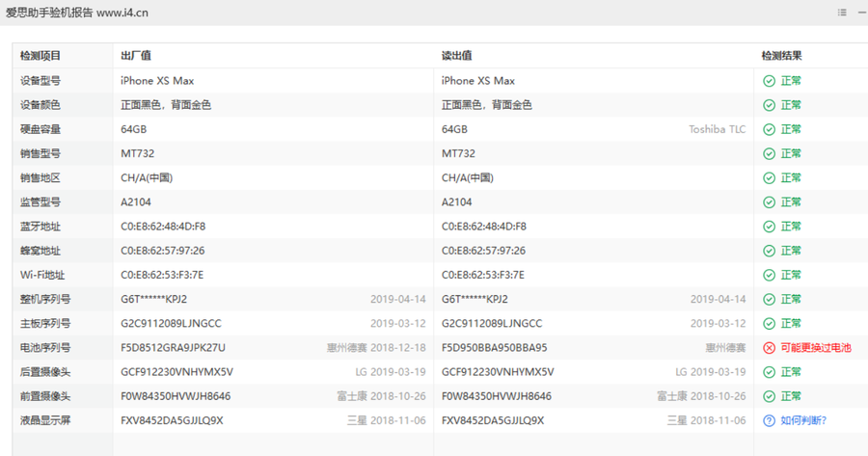This screenshot has width=868, height=456.
Task: Click the blue question mark icon in 液晶显示屏 row
Action: coord(769,420)
